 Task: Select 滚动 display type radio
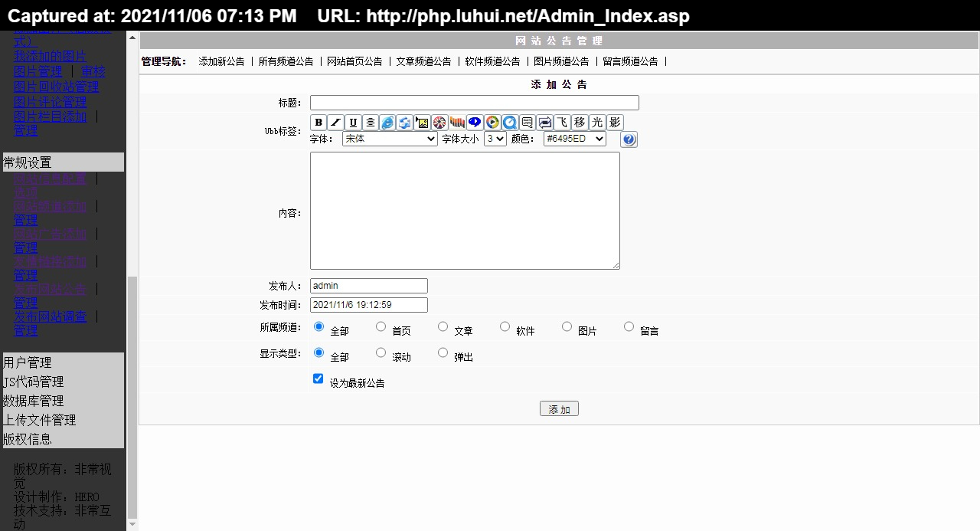tap(381, 352)
